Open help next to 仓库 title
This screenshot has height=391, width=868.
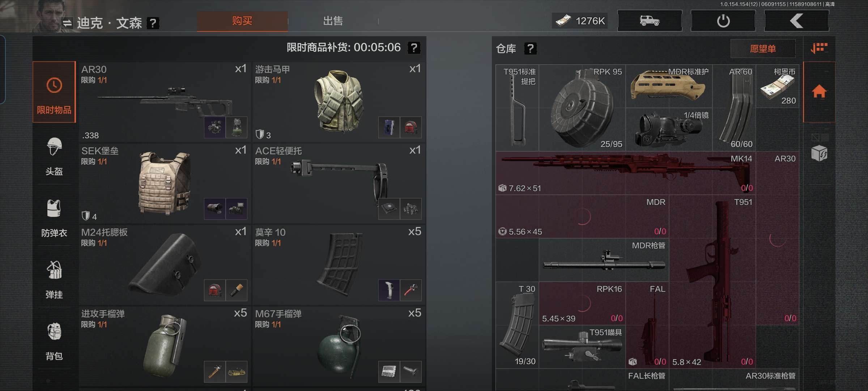point(530,48)
